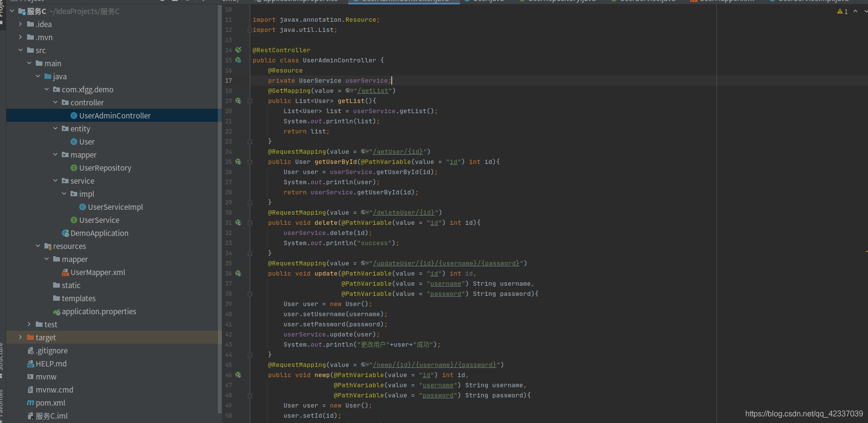This screenshot has height=423, width=868.
Task: Click the URL globe icon before "/getUser/{id}"
Action: point(365,151)
